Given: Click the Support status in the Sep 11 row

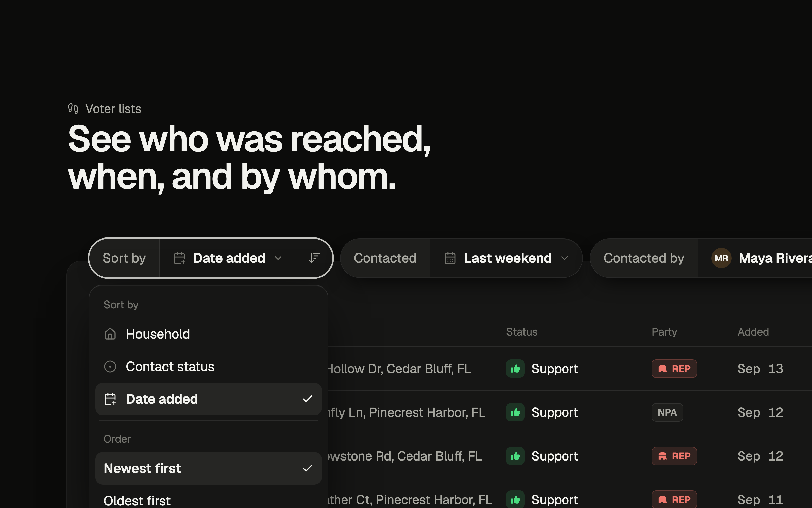Looking at the screenshot, I should pyautogui.click(x=555, y=500).
